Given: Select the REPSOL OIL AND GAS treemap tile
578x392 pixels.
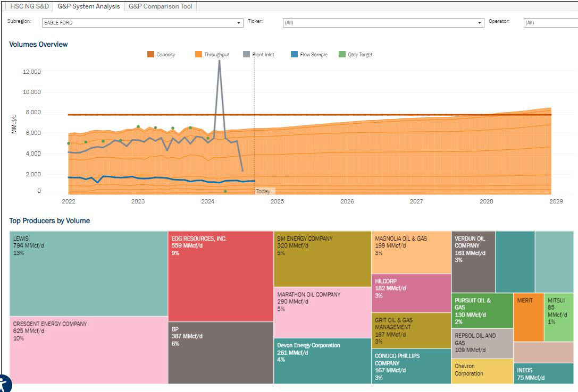Looking at the screenshot, I should point(482,344).
